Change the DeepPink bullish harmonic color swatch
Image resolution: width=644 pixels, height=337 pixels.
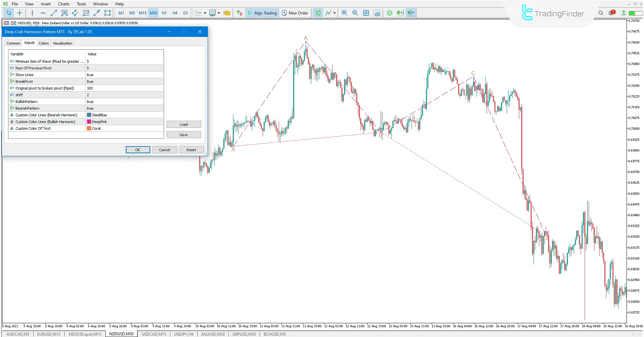[x=89, y=121]
